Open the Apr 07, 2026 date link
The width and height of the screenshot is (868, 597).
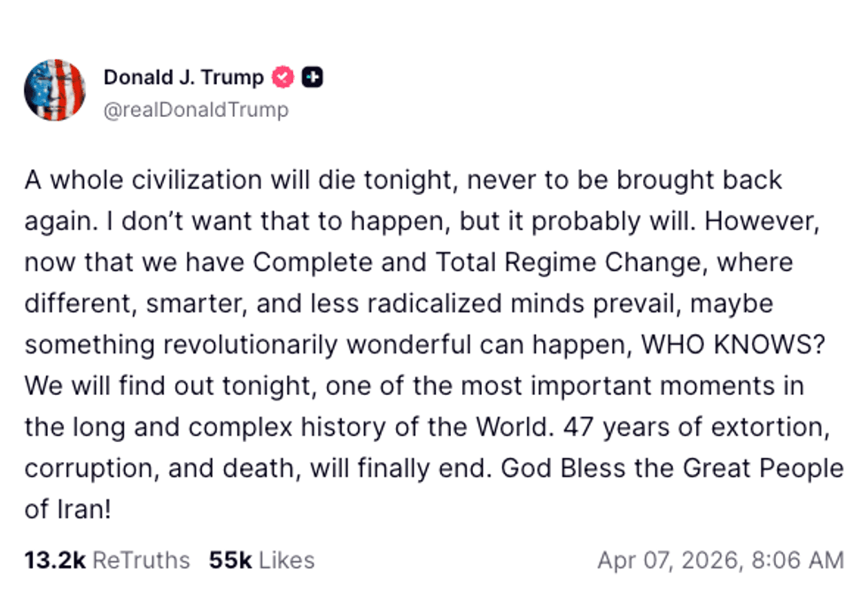(668, 561)
